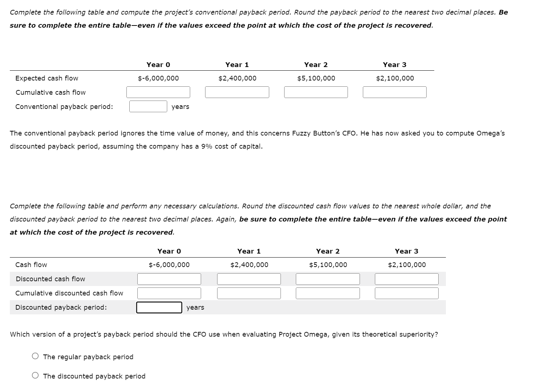Select 'The discounted payback period' option
Image resolution: width=545 pixels, height=392 pixels.
pos(35,376)
